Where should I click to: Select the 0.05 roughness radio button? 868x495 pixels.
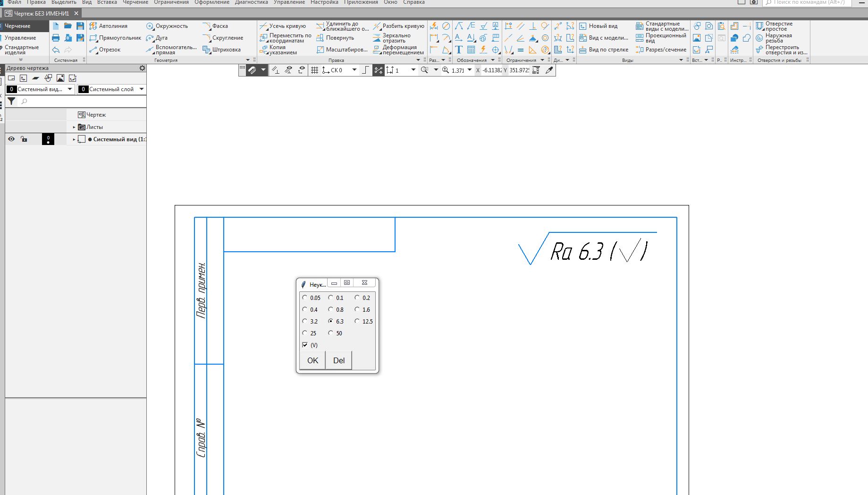click(305, 298)
